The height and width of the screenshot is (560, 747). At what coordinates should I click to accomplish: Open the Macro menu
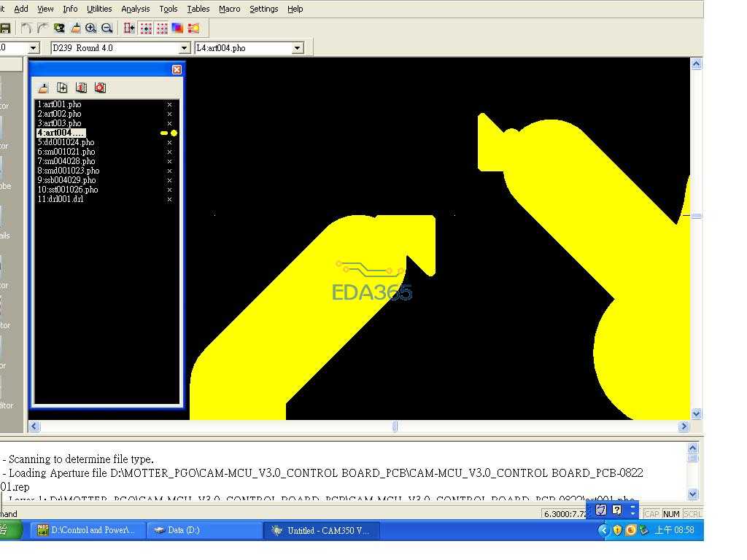click(x=230, y=9)
